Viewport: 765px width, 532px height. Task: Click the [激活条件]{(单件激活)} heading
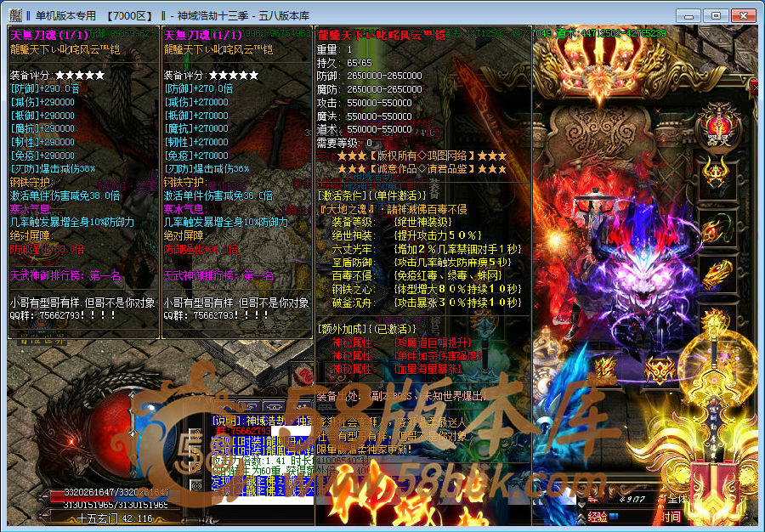point(371,195)
